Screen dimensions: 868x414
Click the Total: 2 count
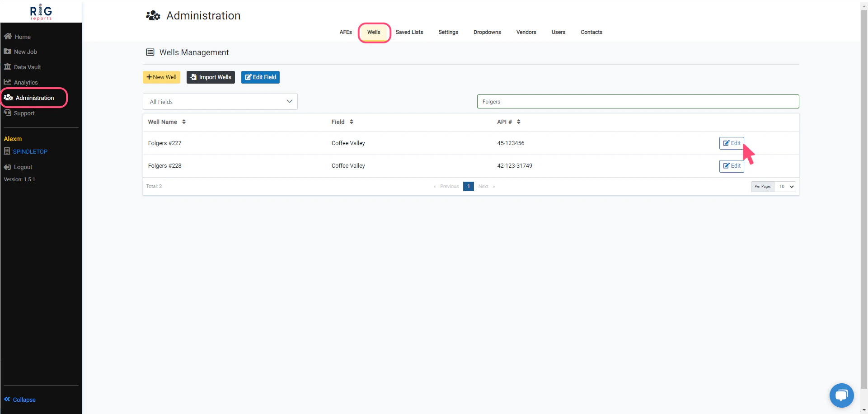click(154, 186)
